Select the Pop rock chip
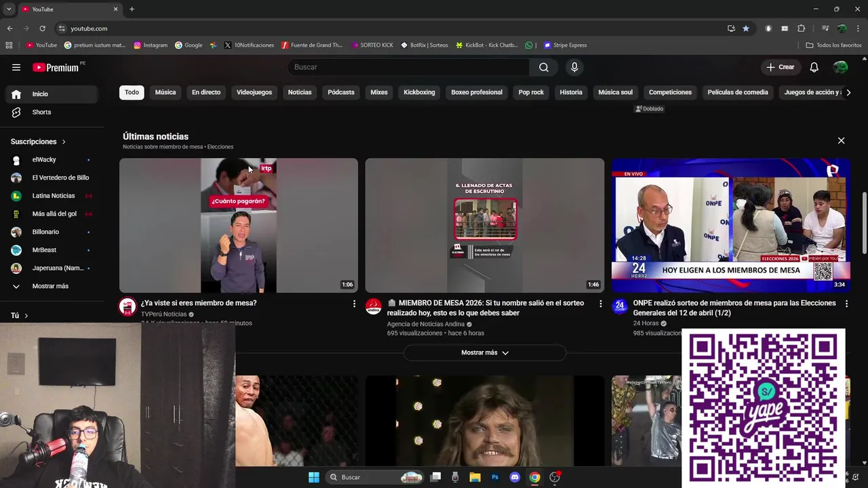Screen dimensions: 868x488 pyautogui.click(x=531, y=92)
